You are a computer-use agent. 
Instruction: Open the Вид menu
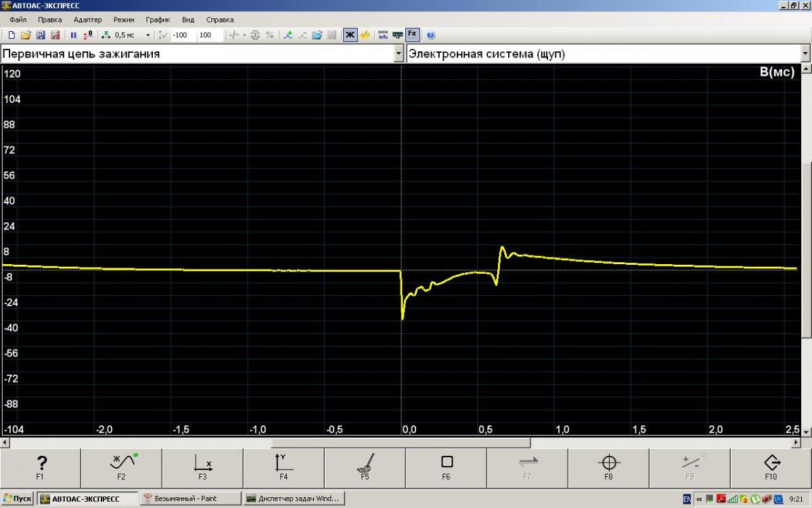point(188,20)
